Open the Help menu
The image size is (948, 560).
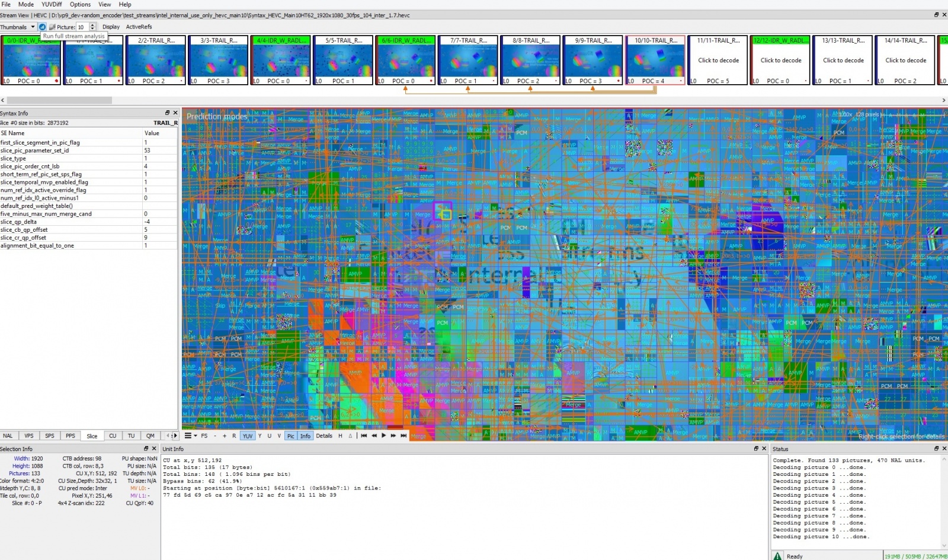(x=125, y=4)
